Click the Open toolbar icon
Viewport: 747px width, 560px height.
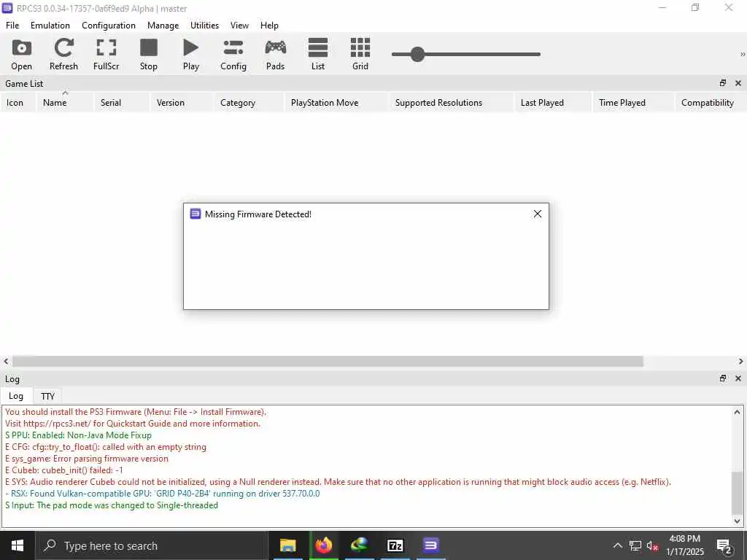[x=21, y=54]
